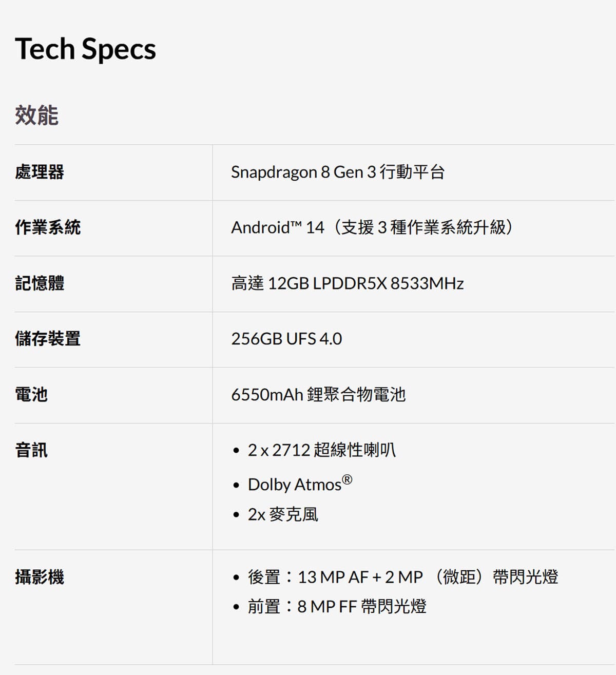Select the 256GB UFS 4.0 value

286,339
